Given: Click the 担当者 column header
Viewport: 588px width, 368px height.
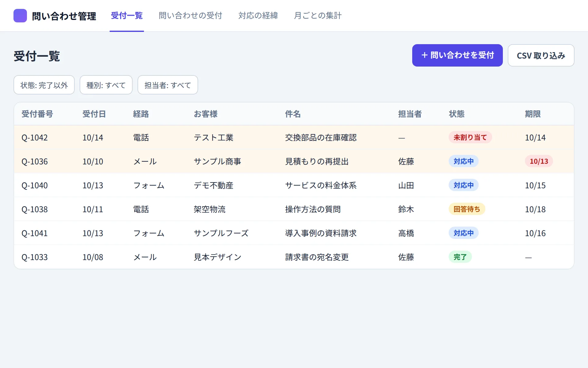Looking at the screenshot, I should point(410,114).
